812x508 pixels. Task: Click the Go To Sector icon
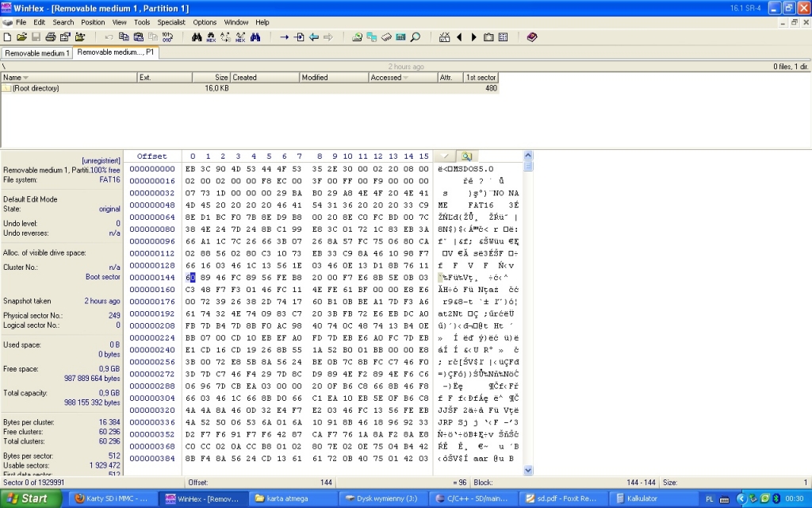coord(299,37)
